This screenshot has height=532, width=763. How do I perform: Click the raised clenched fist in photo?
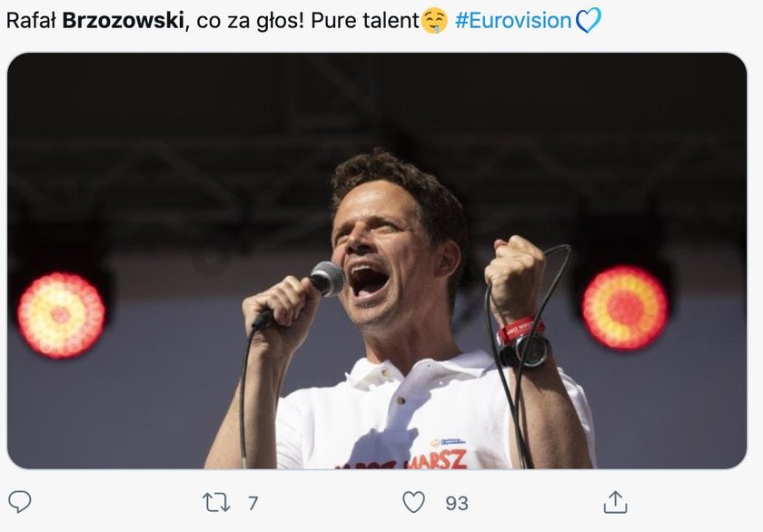click(516, 277)
